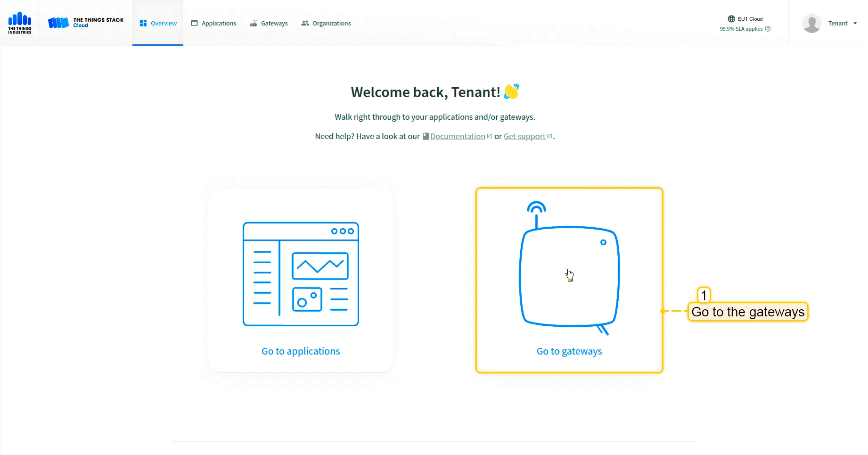Open the Gateways menu item

(269, 23)
